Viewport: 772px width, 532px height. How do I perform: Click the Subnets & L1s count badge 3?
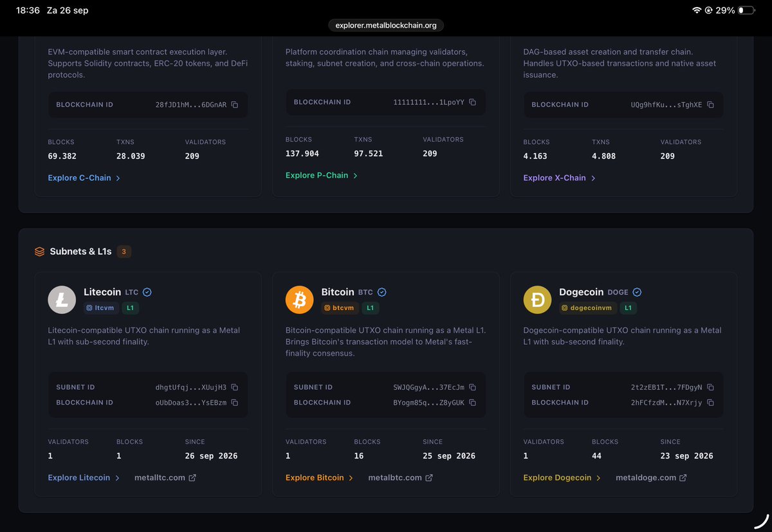click(124, 252)
